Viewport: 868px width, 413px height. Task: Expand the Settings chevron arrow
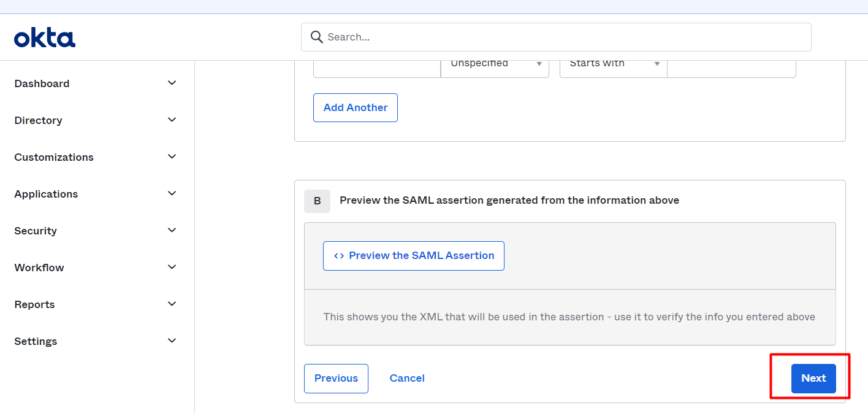pyautogui.click(x=172, y=341)
